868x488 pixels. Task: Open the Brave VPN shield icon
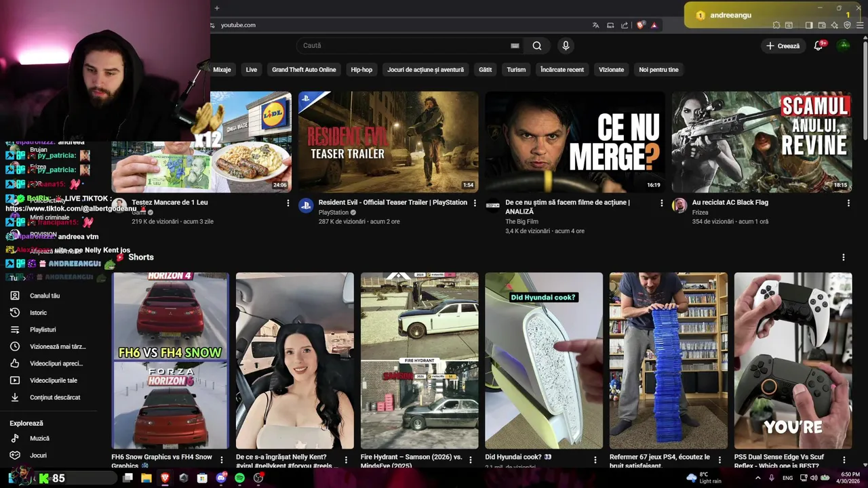[x=847, y=25]
